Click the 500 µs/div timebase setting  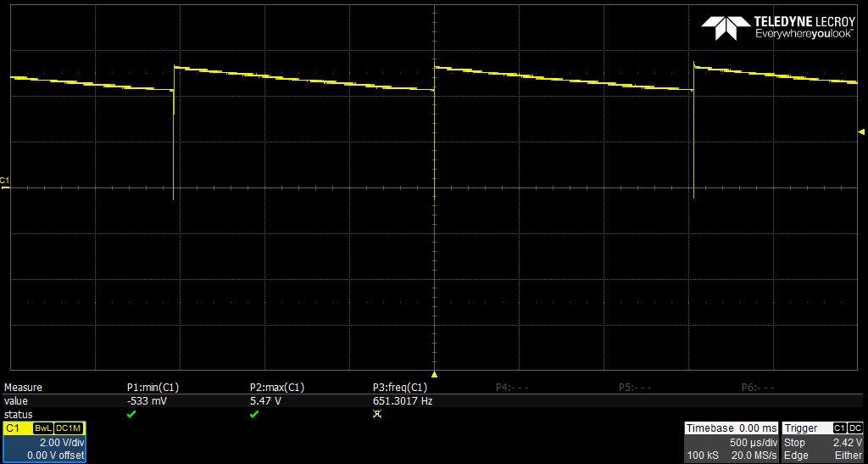(x=754, y=443)
